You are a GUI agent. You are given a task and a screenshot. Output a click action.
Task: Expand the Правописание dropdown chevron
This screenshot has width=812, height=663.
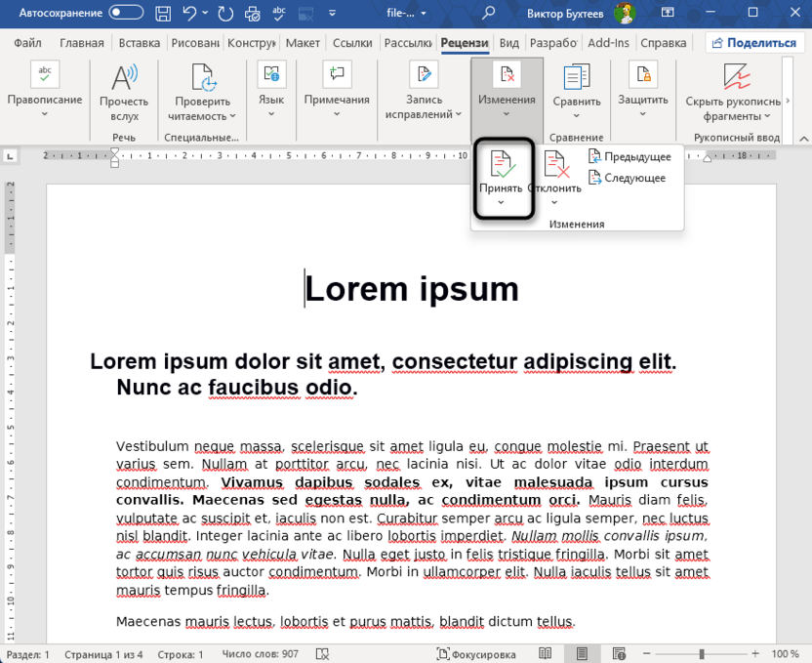[45, 114]
